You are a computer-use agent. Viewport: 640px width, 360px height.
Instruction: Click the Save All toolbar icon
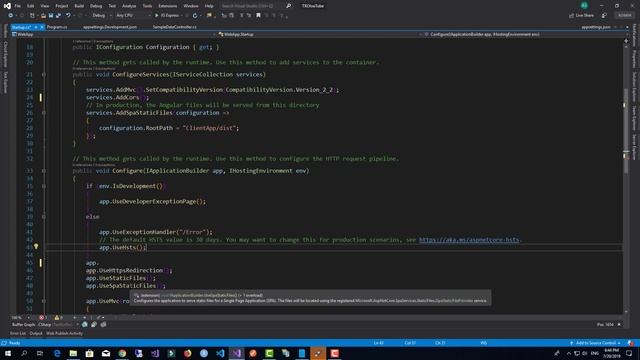click(58, 16)
